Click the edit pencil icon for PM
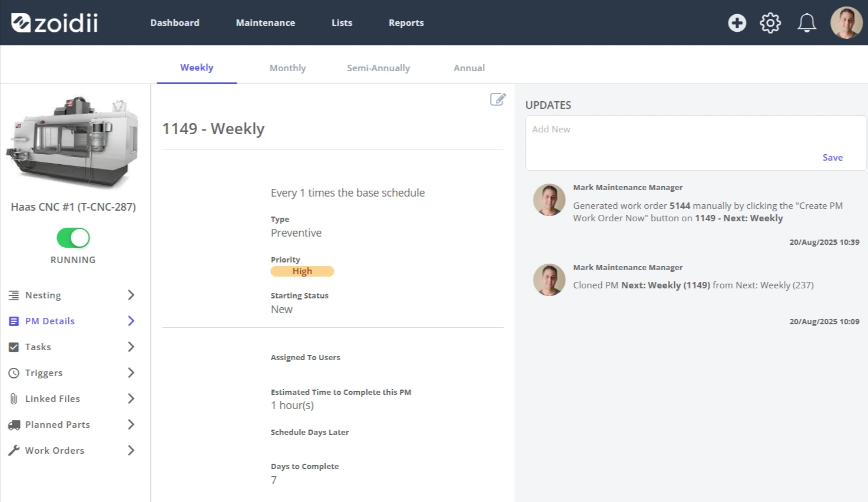This screenshot has width=868, height=502. (498, 99)
